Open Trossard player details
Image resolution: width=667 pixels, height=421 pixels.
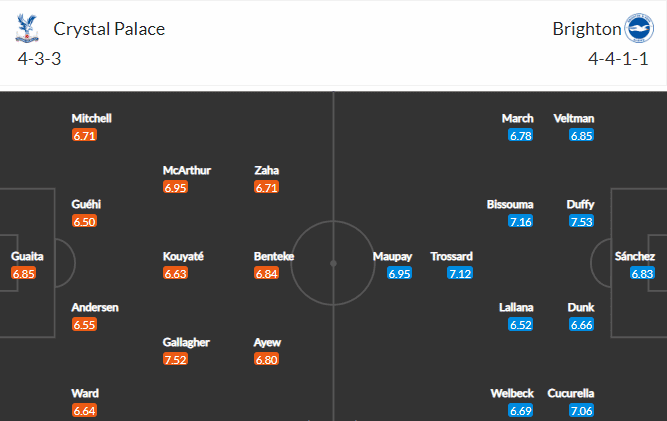[x=451, y=256]
